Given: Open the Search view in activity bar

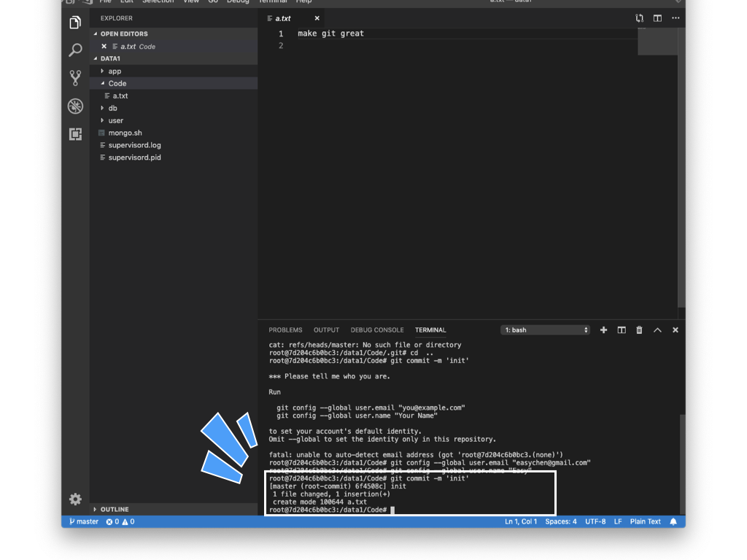Looking at the screenshot, I should 75,50.
